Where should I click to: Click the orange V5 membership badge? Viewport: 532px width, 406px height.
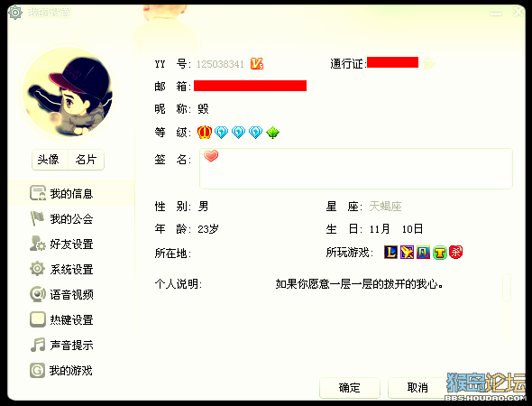click(x=257, y=63)
